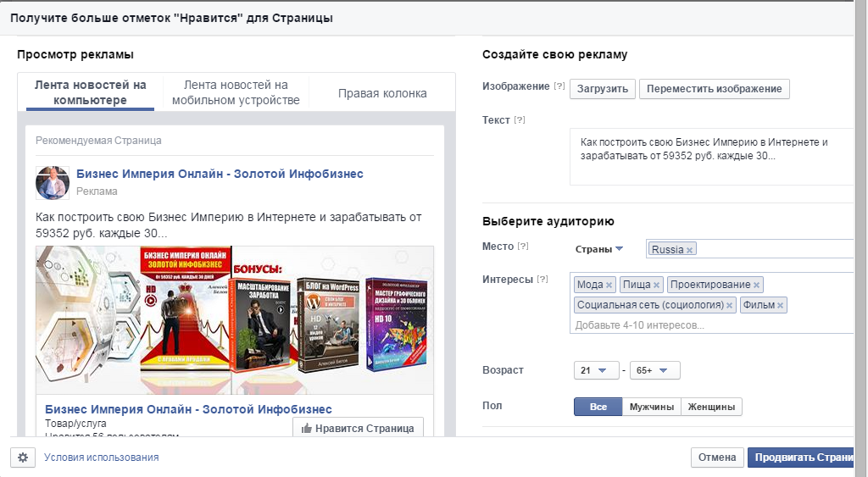Click the Добавьте 4-10 интересов field
868x477 pixels.
(639, 325)
